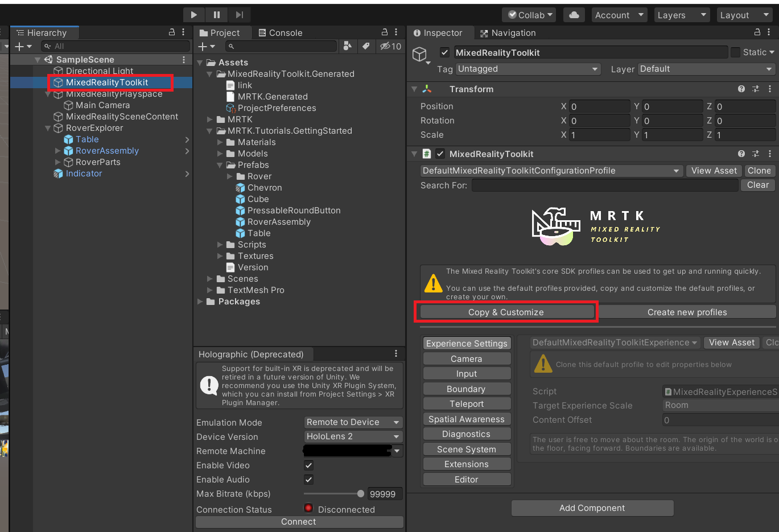Open the Account dropdown
This screenshot has width=779, height=532.
pos(619,15)
